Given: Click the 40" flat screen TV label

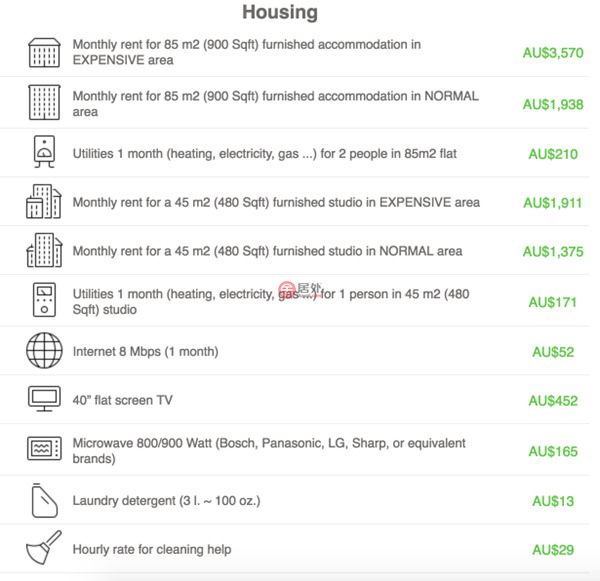Looking at the screenshot, I should pyautogui.click(x=123, y=401).
